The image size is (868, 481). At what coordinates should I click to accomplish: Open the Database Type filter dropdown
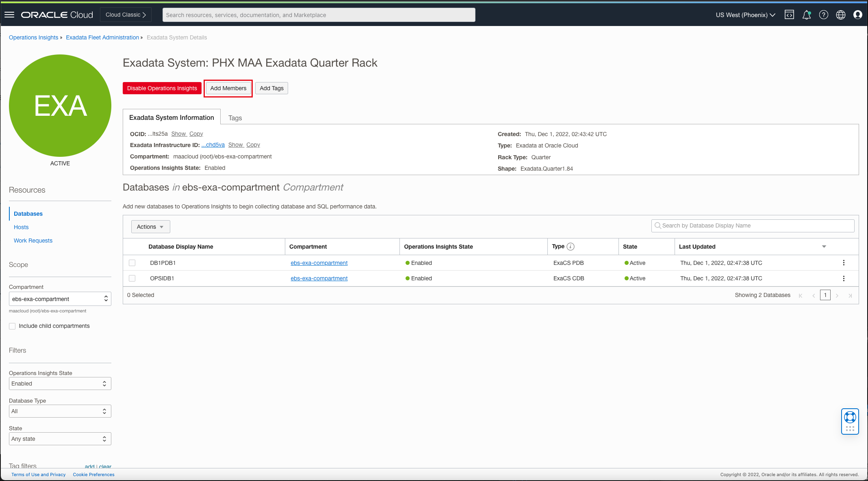tap(60, 411)
